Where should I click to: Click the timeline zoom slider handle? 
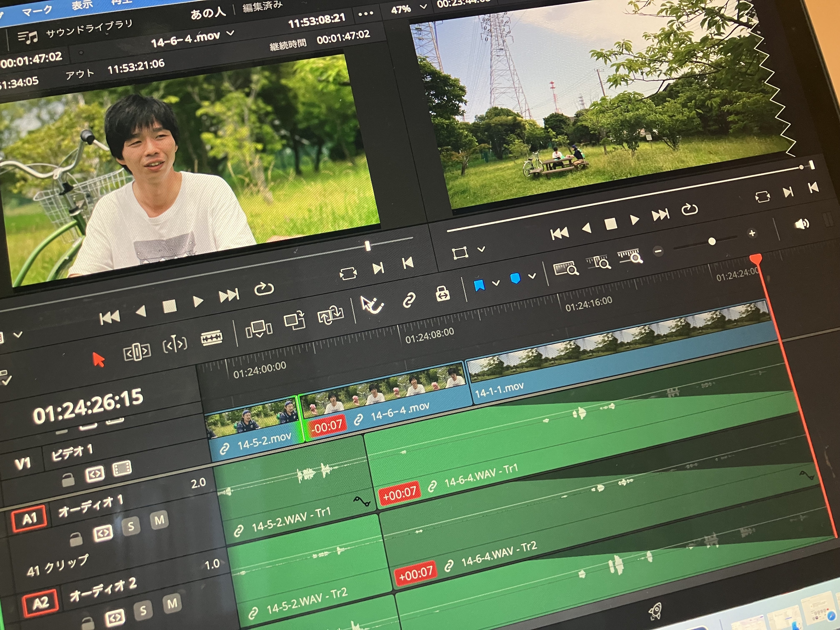(x=712, y=241)
